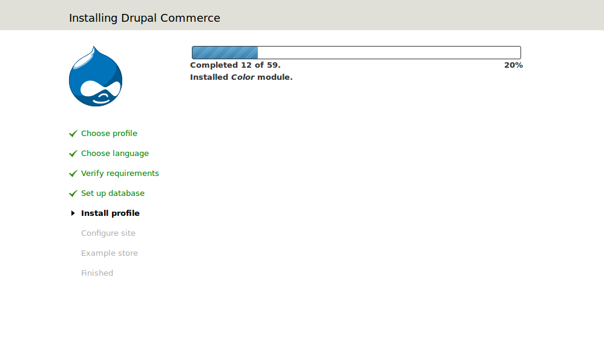Select the Choose language step
The width and height of the screenshot is (604, 364).
(115, 154)
